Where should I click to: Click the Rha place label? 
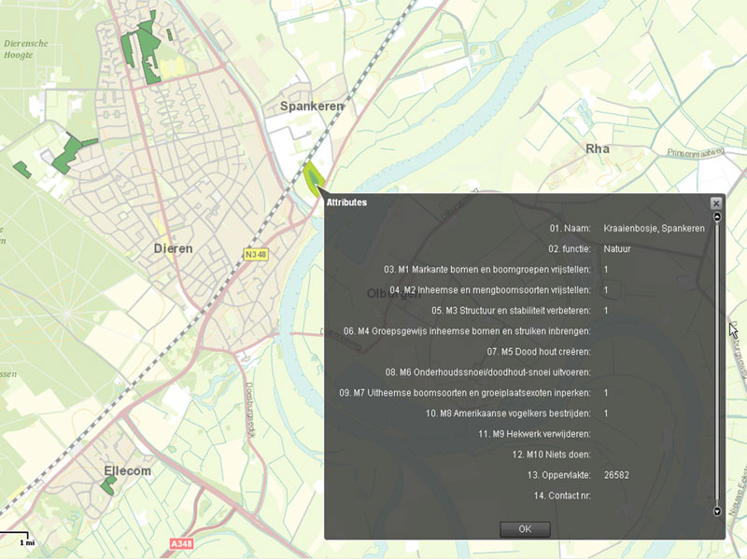(x=597, y=148)
